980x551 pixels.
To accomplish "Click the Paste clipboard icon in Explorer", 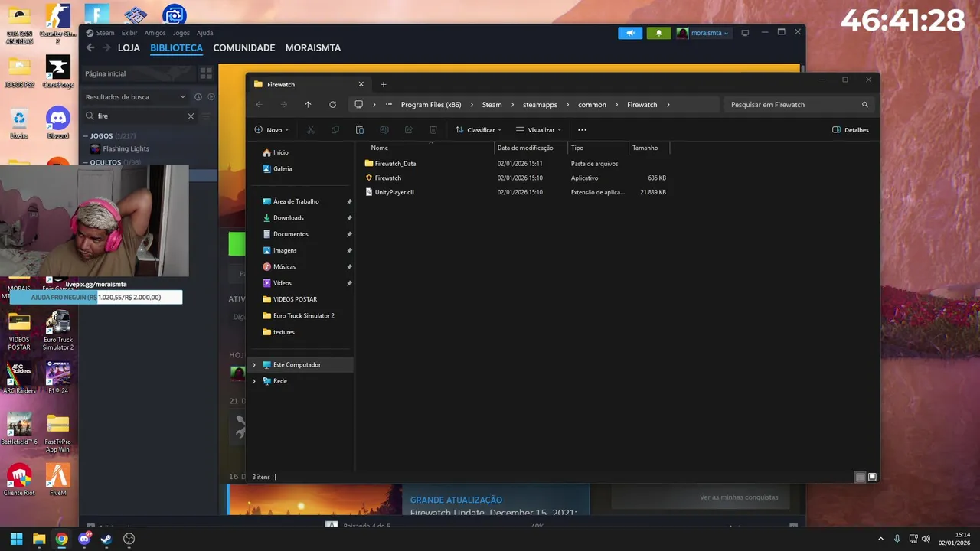I will tap(359, 130).
